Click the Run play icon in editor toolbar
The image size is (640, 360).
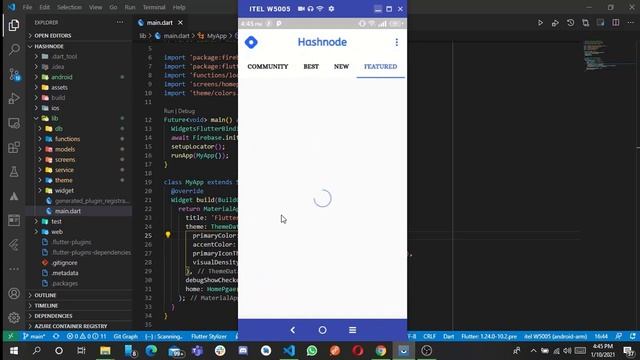(x=540, y=23)
